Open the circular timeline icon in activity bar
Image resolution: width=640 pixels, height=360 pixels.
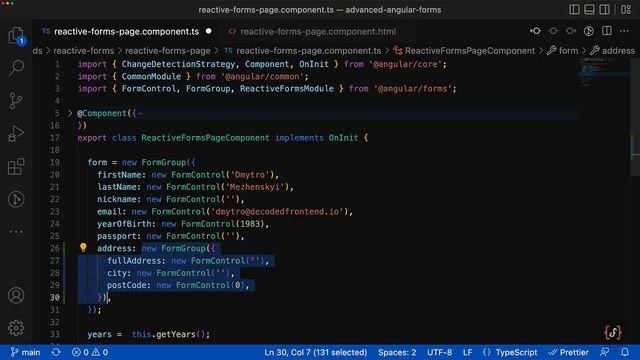click(16, 199)
